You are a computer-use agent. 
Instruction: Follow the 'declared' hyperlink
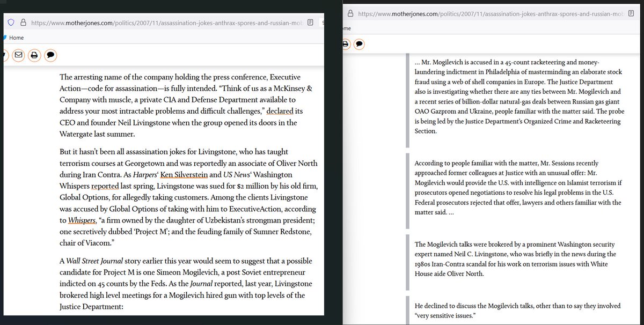(280, 112)
